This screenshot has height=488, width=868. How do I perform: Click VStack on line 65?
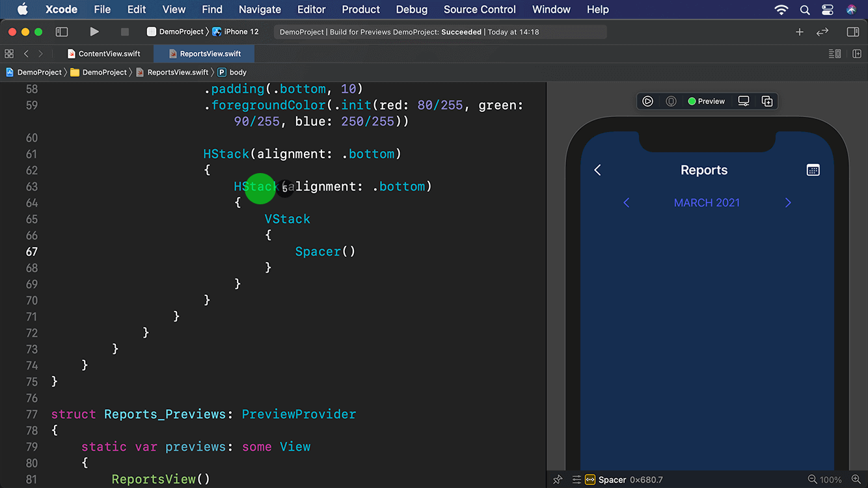287,219
